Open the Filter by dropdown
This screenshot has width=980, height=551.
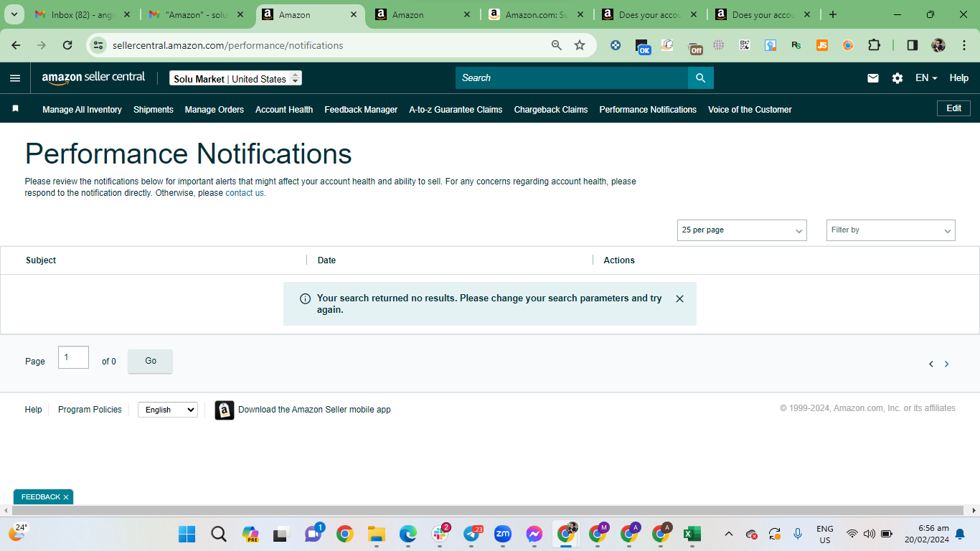coord(891,230)
